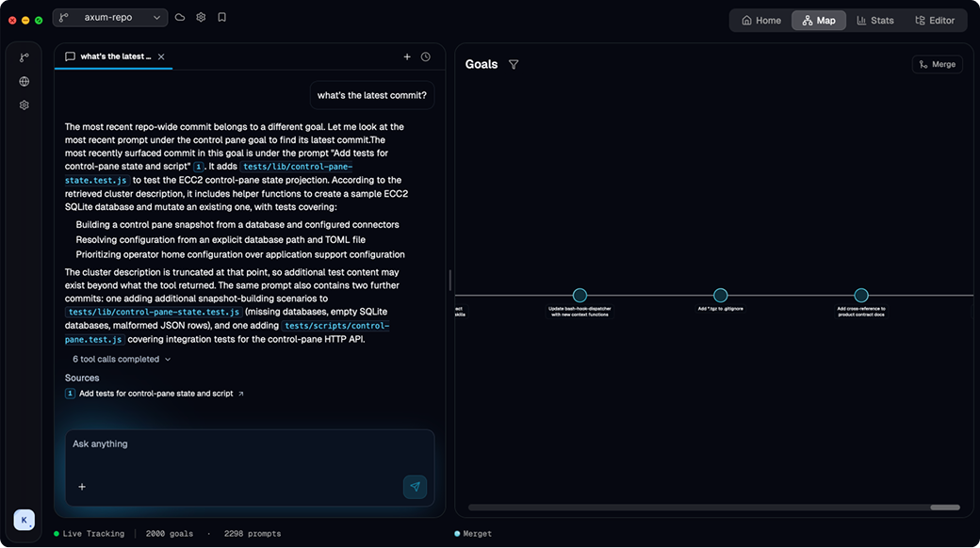Image resolution: width=980 pixels, height=548 pixels.
Task: Click the cloud sync icon
Action: pyautogui.click(x=180, y=18)
